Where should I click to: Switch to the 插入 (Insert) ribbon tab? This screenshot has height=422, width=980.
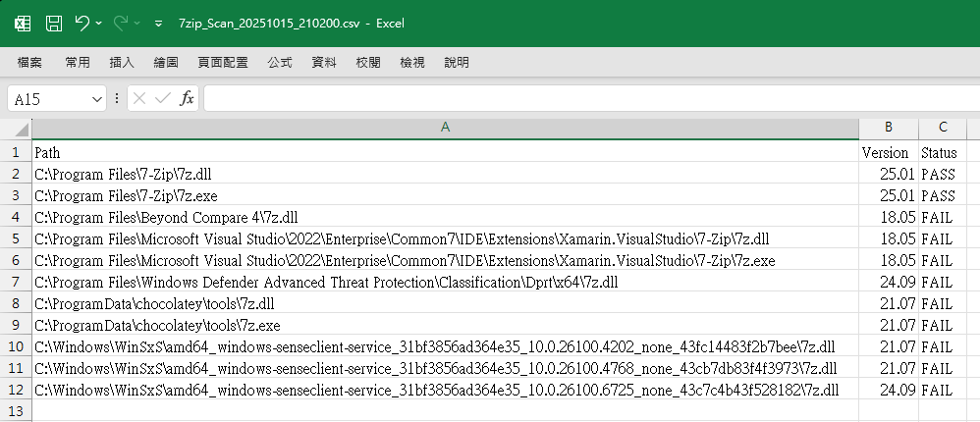122,63
